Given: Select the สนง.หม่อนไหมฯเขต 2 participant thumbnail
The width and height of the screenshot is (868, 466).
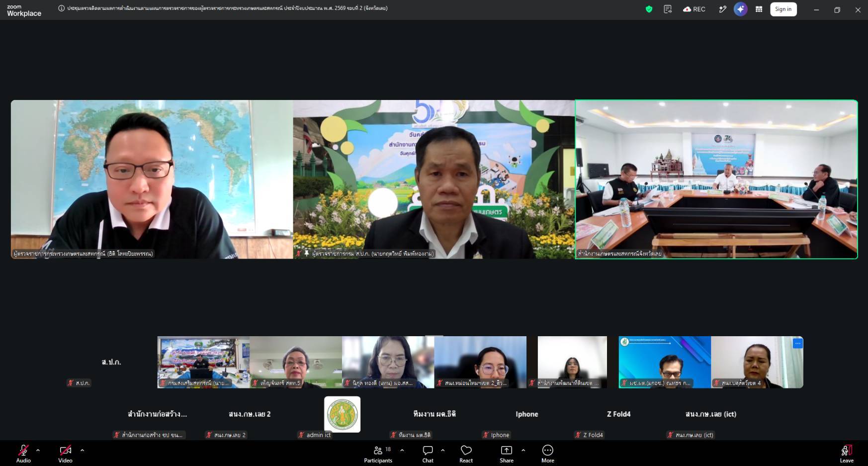Looking at the screenshot, I should tap(480, 362).
